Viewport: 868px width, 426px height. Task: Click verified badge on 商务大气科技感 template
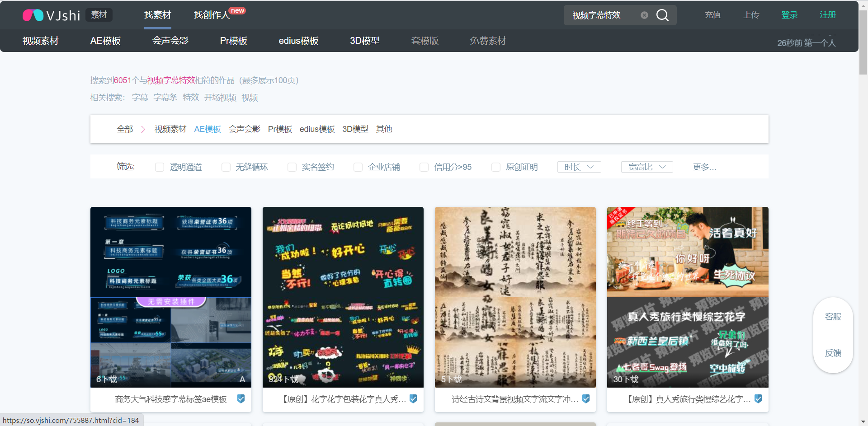[241, 399]
